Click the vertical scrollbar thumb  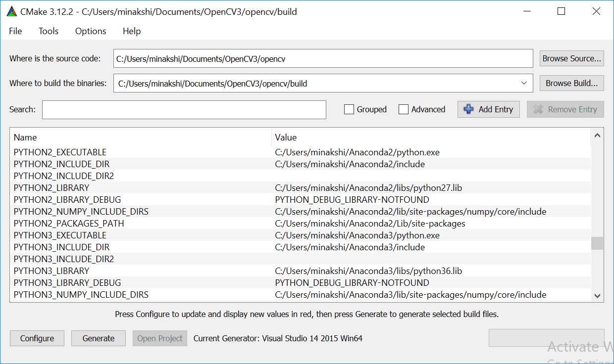597,243
